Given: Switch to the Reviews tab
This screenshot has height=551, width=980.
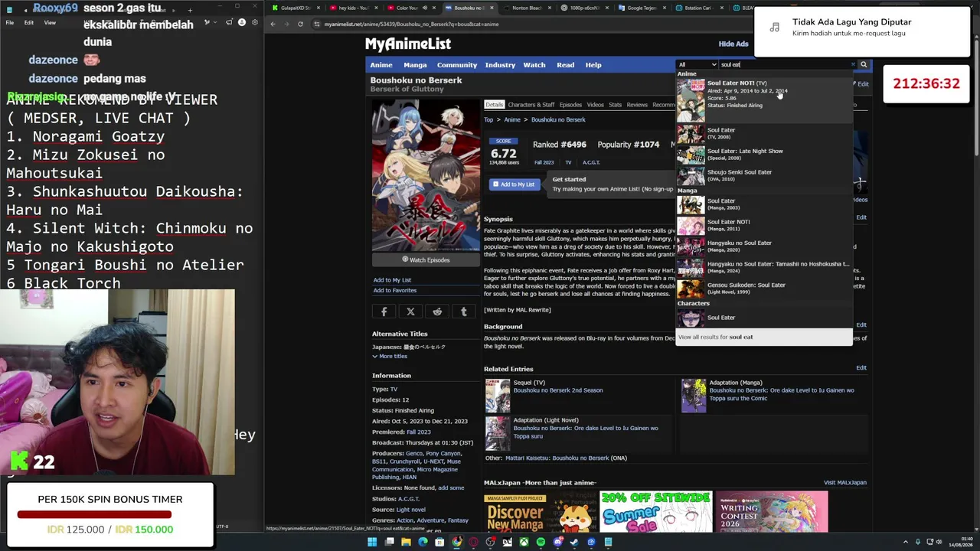Looking at the screenshot, I should [637, 105].
